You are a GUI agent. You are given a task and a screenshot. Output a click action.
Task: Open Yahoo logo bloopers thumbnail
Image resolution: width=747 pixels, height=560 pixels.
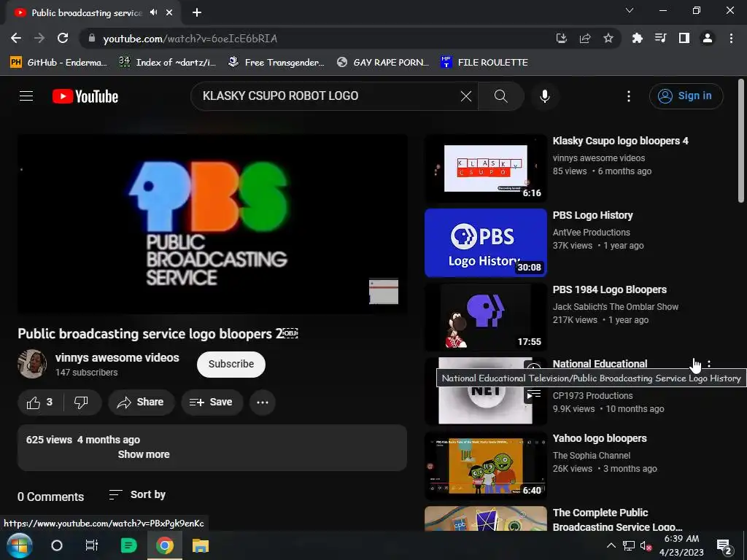(485, 466)
